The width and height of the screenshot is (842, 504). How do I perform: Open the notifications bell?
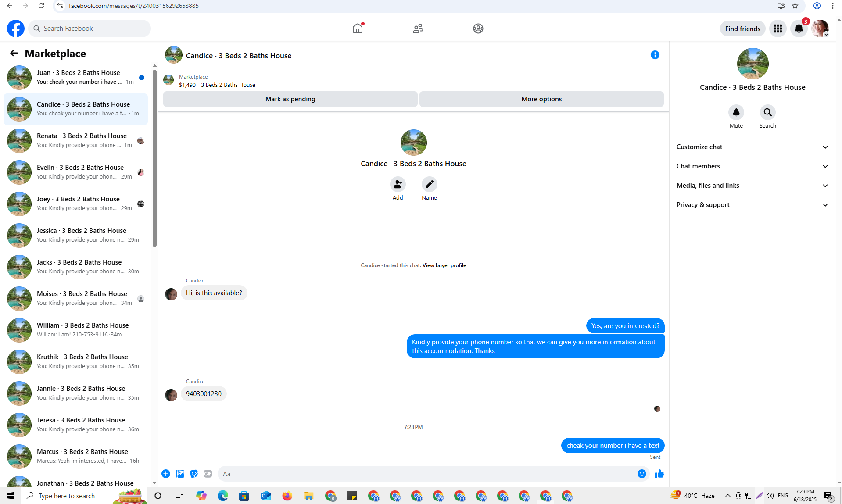(799, 29)
